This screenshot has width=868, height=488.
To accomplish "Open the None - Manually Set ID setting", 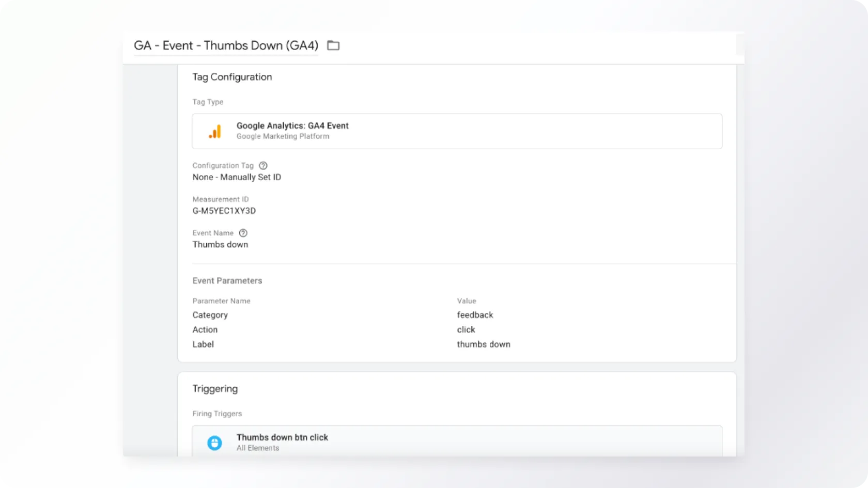I will (x=237, y=177).
